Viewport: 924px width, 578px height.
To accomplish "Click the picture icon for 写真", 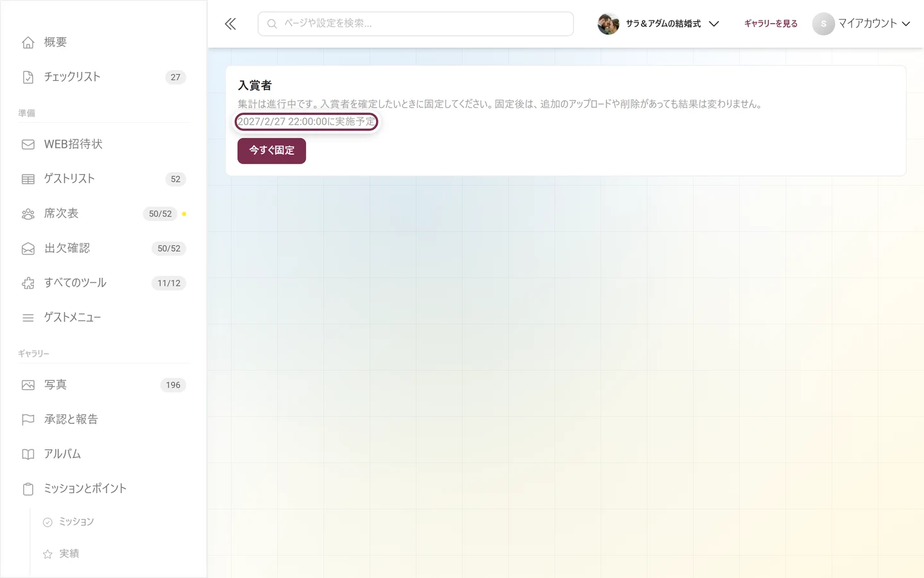I will [x=28, y=385].
